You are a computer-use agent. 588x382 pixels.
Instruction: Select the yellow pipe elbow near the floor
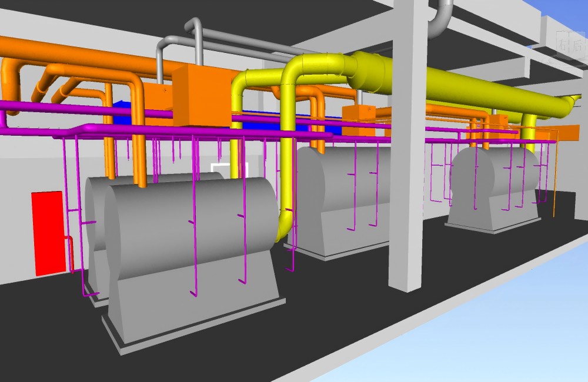(283, 226)
